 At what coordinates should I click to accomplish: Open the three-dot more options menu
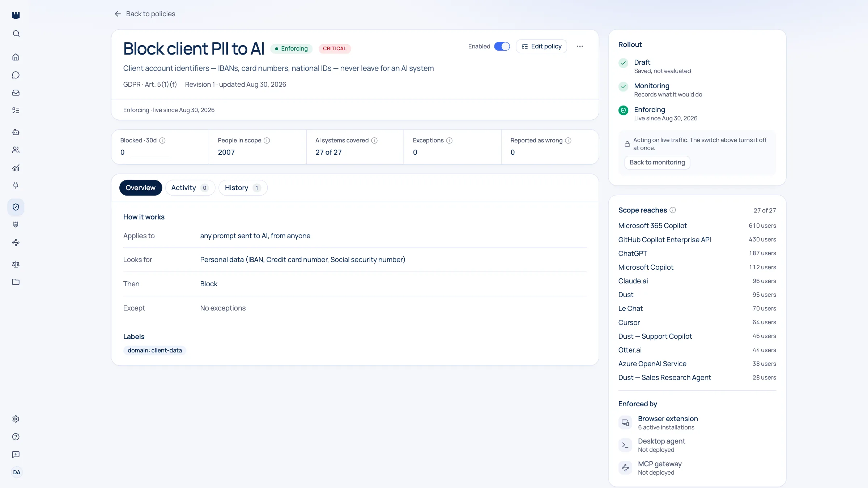[x=580, y=46]
